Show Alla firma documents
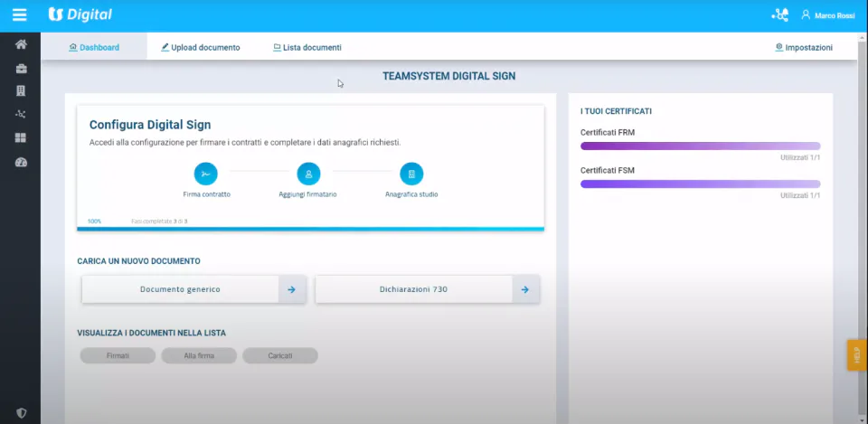 tap(199, 356)
